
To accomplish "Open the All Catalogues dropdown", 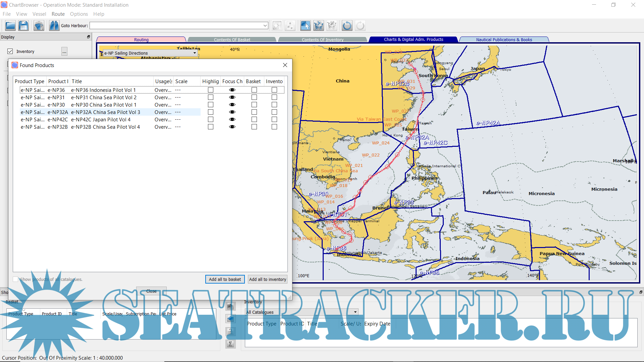I will 355,312.
